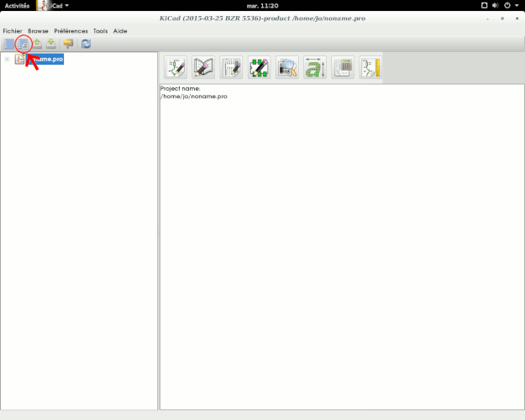Click the Open project toolbar icon
The image size is (525, 420).
pos(37,44)
